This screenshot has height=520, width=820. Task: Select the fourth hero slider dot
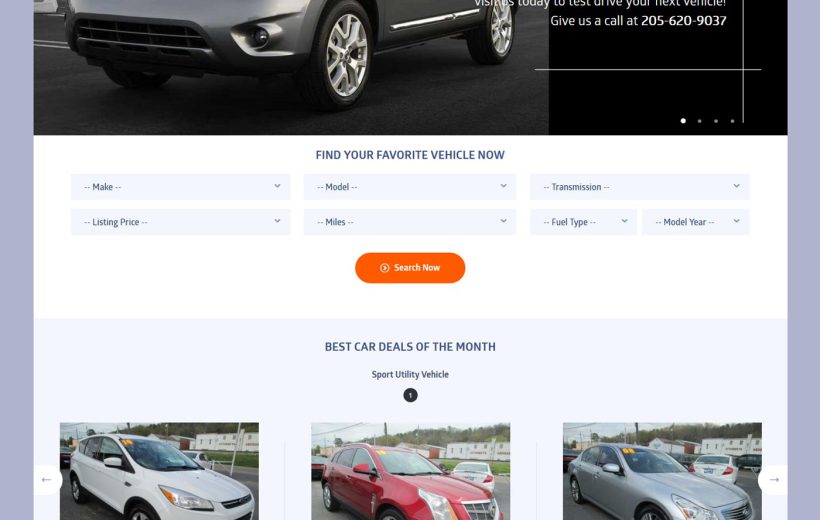coord(732,121)
